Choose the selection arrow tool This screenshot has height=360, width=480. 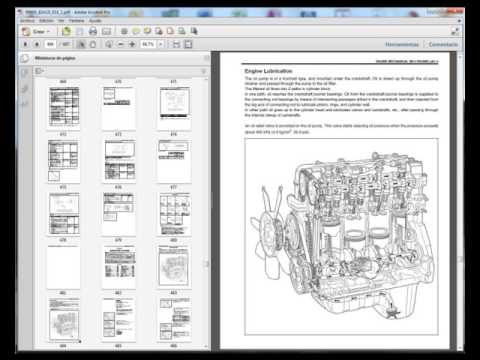point(81,44)
